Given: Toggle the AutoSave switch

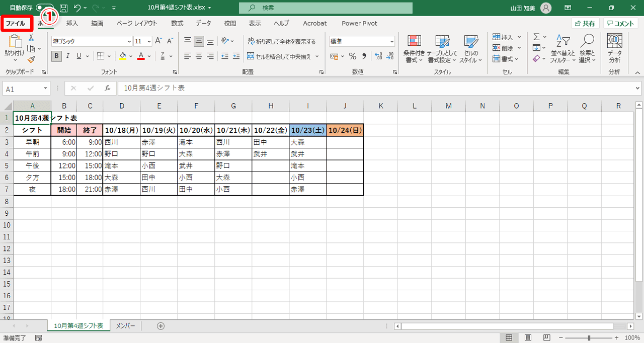Looking at the screenshot, I should click(x=44, y=8).
